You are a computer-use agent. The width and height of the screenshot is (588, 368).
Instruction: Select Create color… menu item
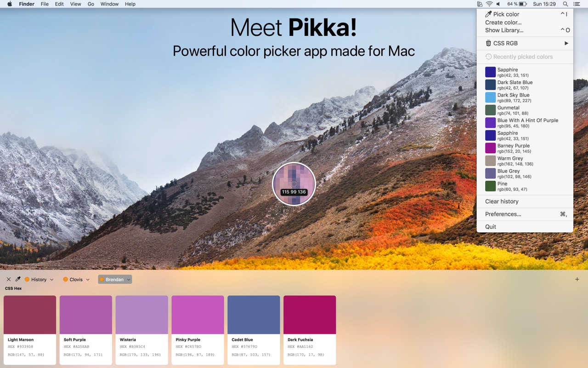pos(525,23)
